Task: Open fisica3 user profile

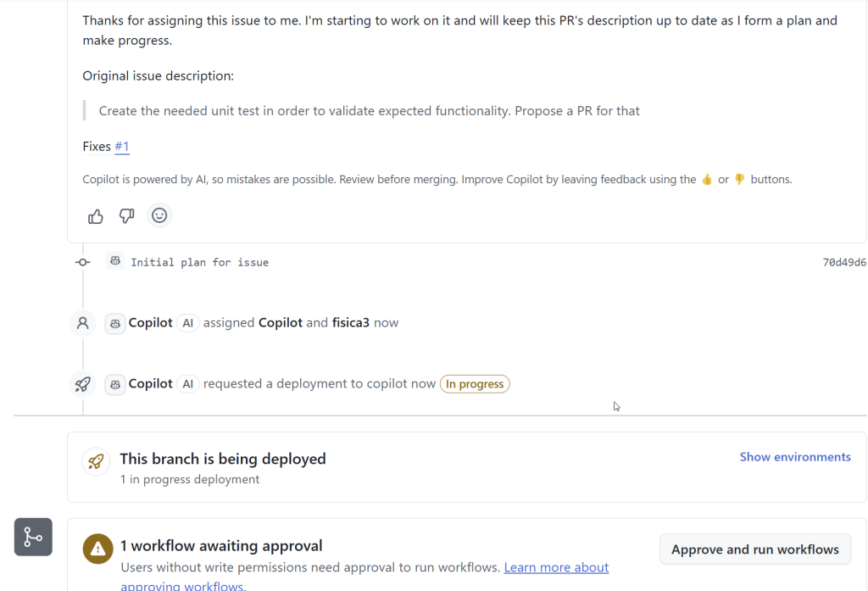Action: pos(350,323)
